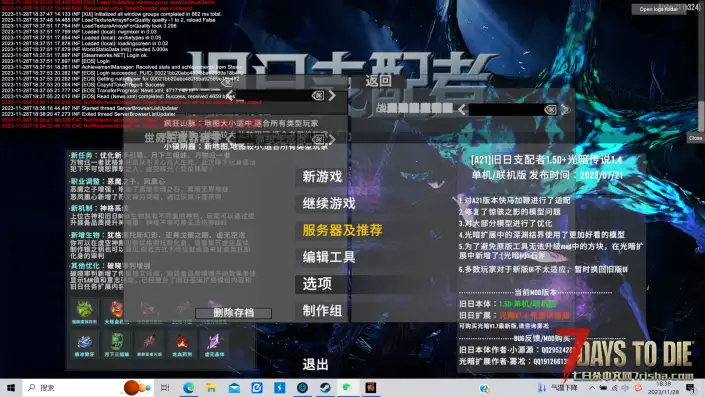
Task: Close the console with Close button
Action: [695, 138]
